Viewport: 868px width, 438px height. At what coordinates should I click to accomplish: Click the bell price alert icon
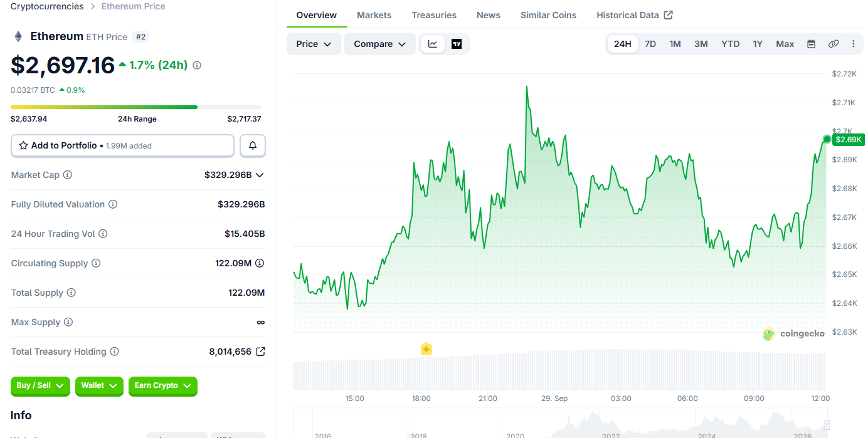click(253, 145)
